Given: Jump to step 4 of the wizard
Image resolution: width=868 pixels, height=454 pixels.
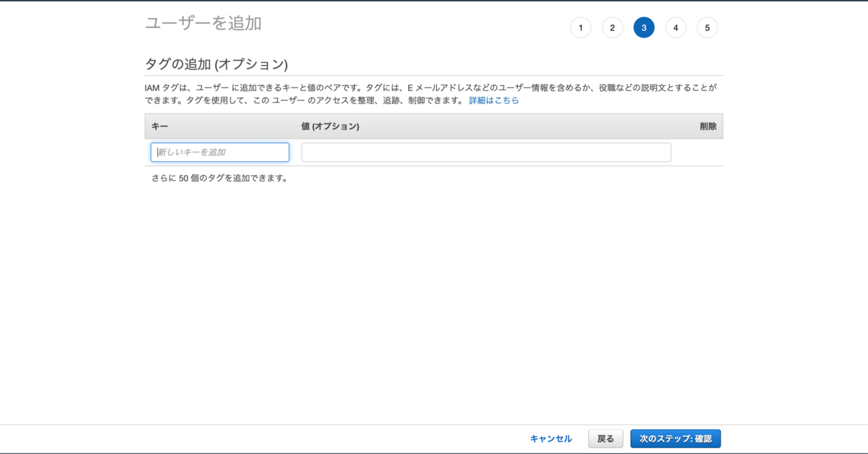Looking at the screenshot, I should pyautogui.click(x=676, y=27).
